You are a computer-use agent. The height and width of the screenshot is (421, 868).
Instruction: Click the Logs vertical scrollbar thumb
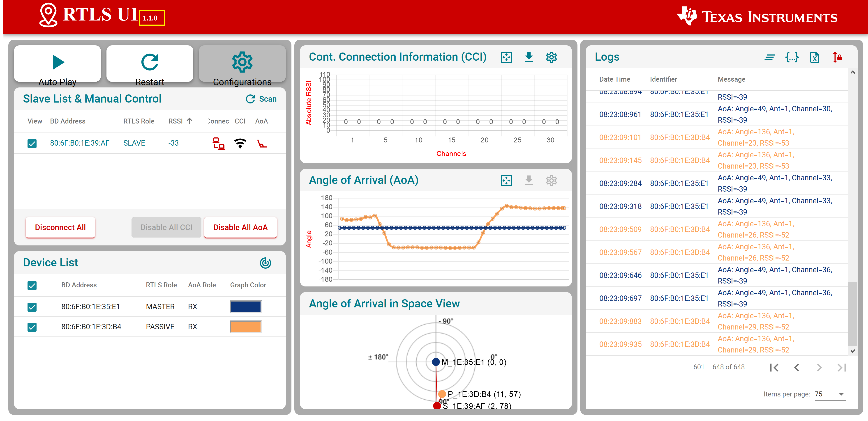pos(852,314)
